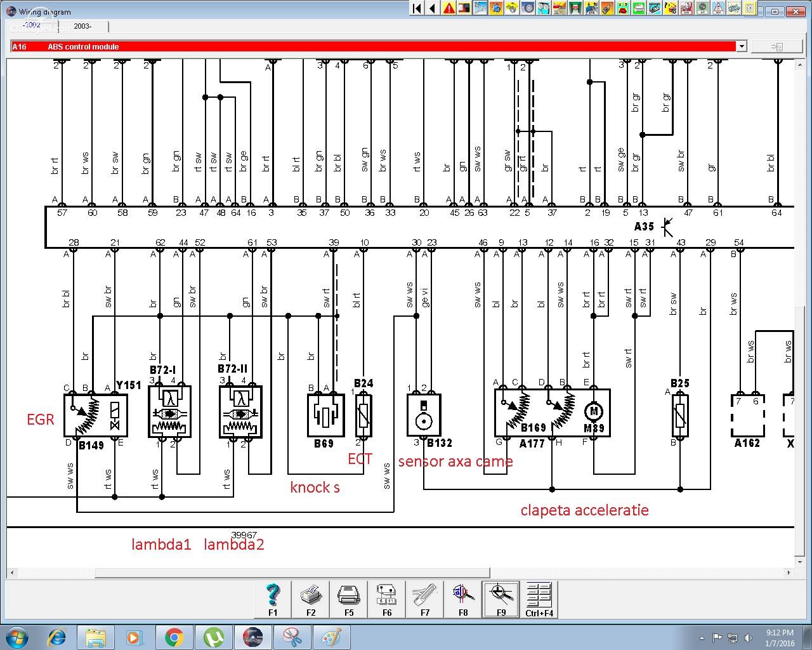
Task: Open the F6 connector pinout button
Action: (x=387, y=600)
